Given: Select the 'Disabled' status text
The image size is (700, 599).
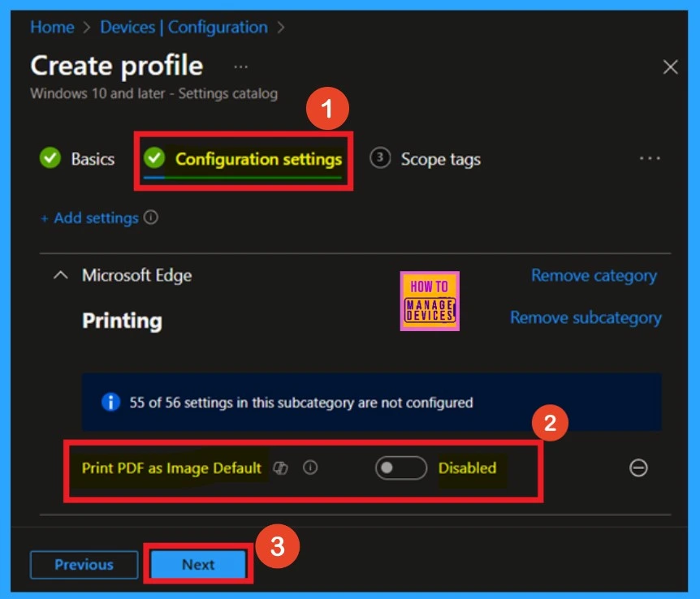Looking at the screenshot, I should [467, 468].
